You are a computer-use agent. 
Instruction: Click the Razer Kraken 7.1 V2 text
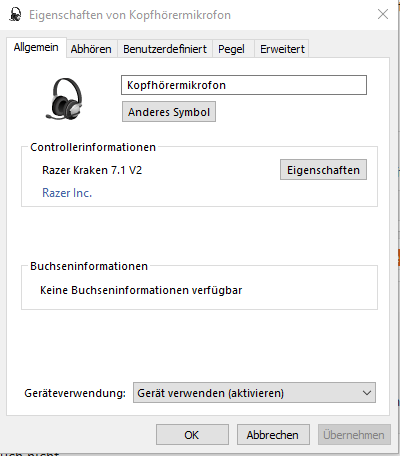click(x=92, y=170)
